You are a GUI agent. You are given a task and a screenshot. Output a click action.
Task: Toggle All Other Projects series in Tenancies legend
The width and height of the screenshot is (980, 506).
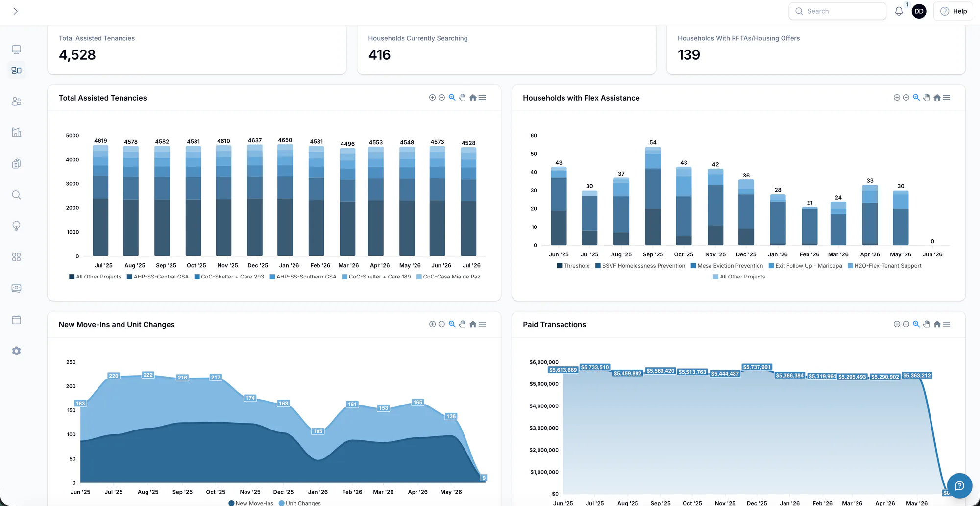coord(95,277)
